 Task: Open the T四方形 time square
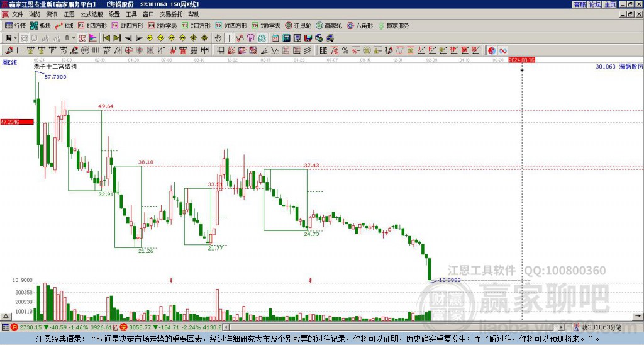(196, 25)
